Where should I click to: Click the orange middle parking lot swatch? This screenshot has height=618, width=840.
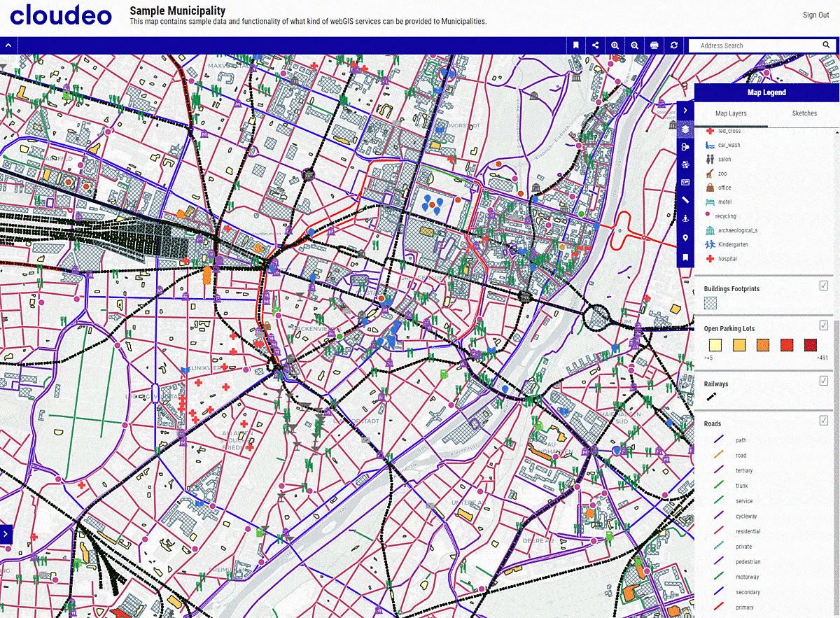[x=762, y=345]
